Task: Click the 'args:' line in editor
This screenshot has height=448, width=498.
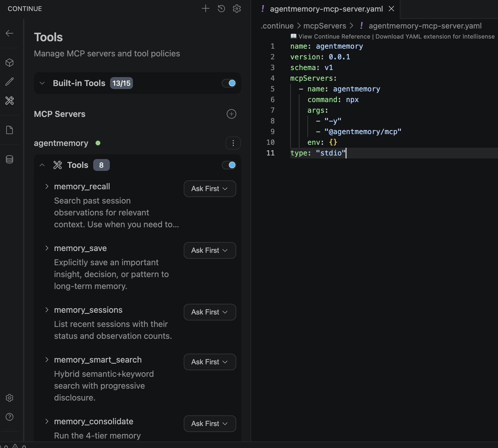Action: click(318, 110)
